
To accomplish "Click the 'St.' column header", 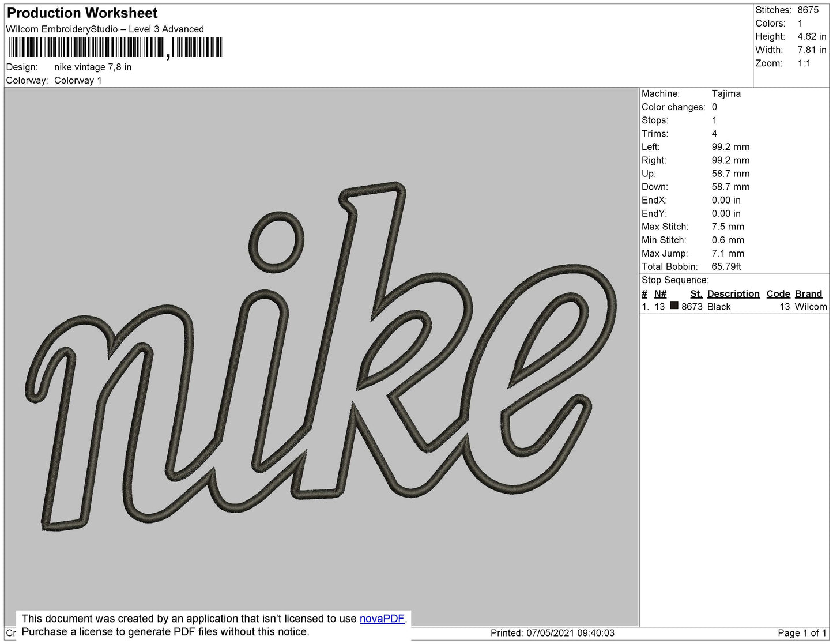I will tap(696, 293).
